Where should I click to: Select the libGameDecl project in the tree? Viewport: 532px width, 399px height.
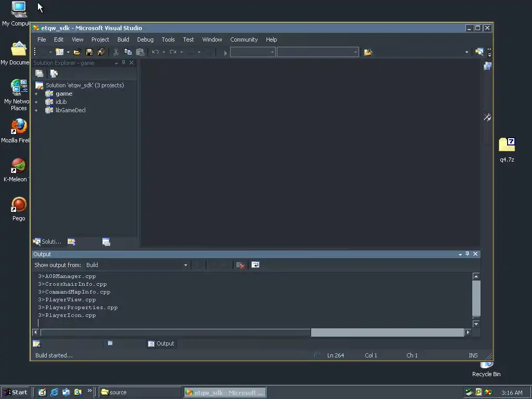tap(71, 110)
